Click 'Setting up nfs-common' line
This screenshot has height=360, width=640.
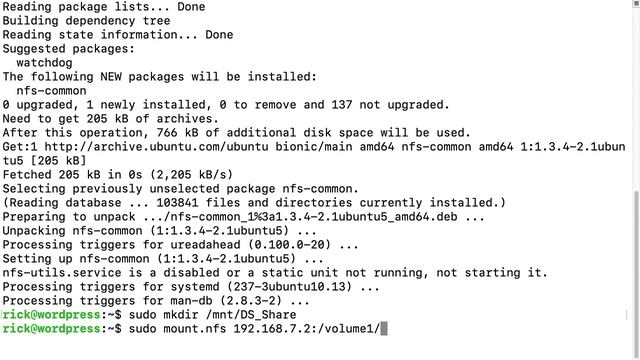163,259
